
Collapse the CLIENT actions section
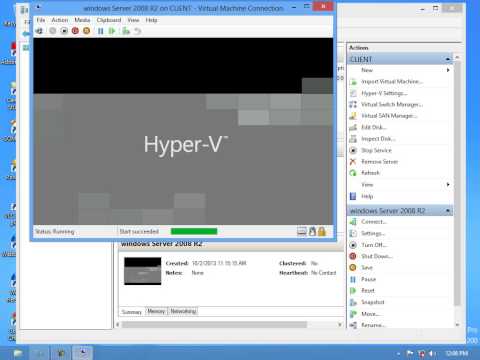448,59
